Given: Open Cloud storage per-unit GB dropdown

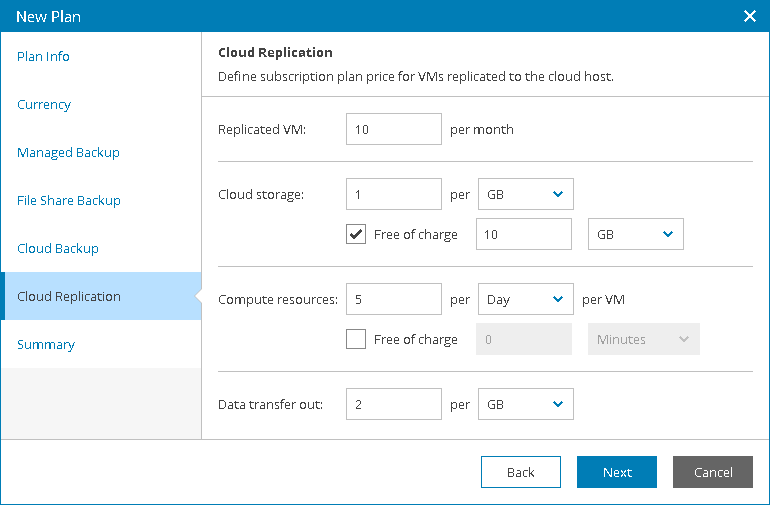Looking at the screenshot, I should coord(525,194).
